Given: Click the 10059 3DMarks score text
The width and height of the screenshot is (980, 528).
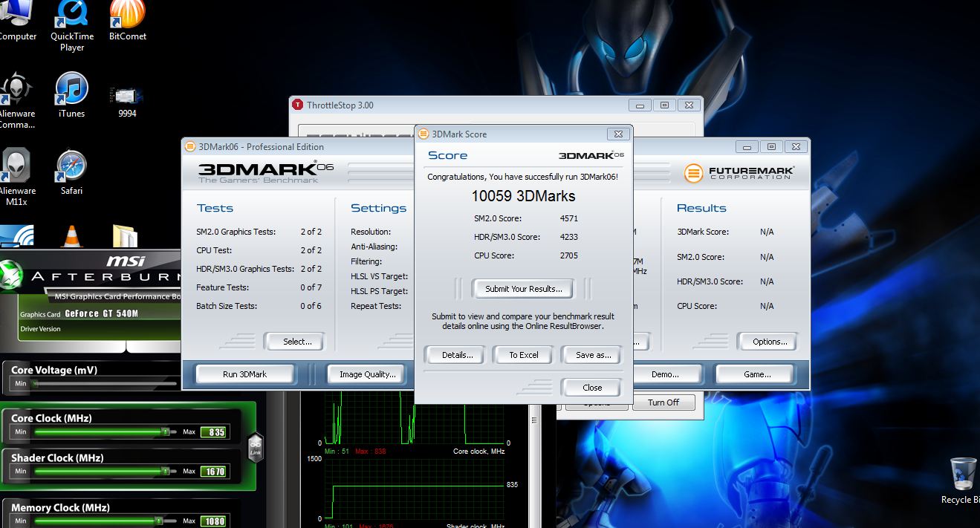Looking at the screenshot, I should 523,196.
